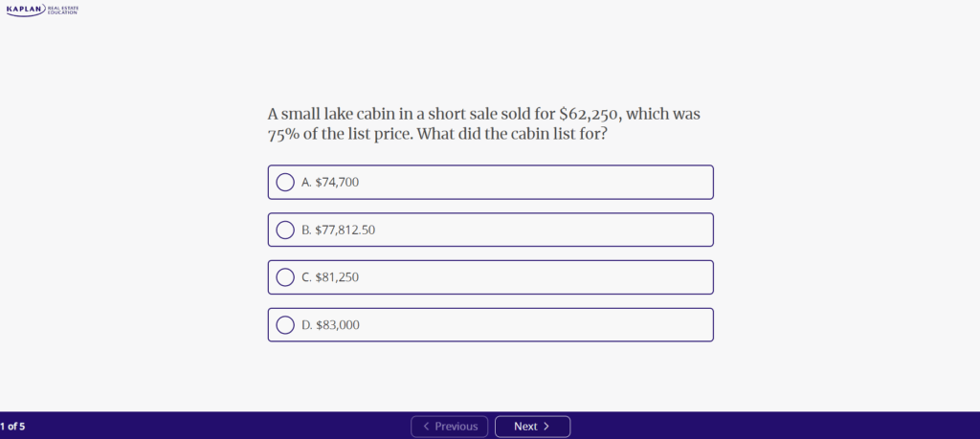Mark the radio circle for answer C

(285, 277)
